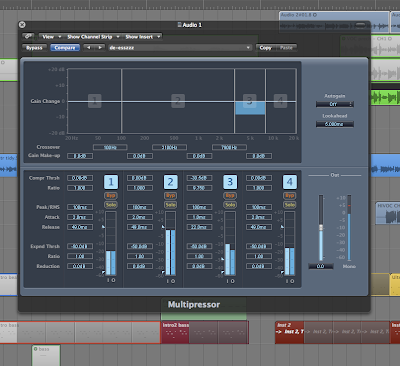Click band 2 Attack field
Image resolution: width=400 pixels, height=366 pixels.
140,217
